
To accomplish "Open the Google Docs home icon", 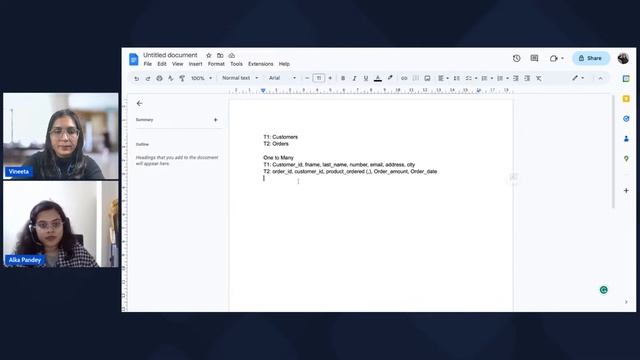I will (133, 60).
